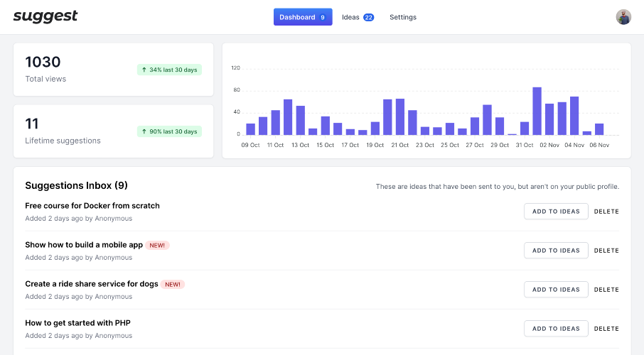644x355 pixels.
Task: Click NEW! badge on mobile app suggestion
Action: point(157,246)
